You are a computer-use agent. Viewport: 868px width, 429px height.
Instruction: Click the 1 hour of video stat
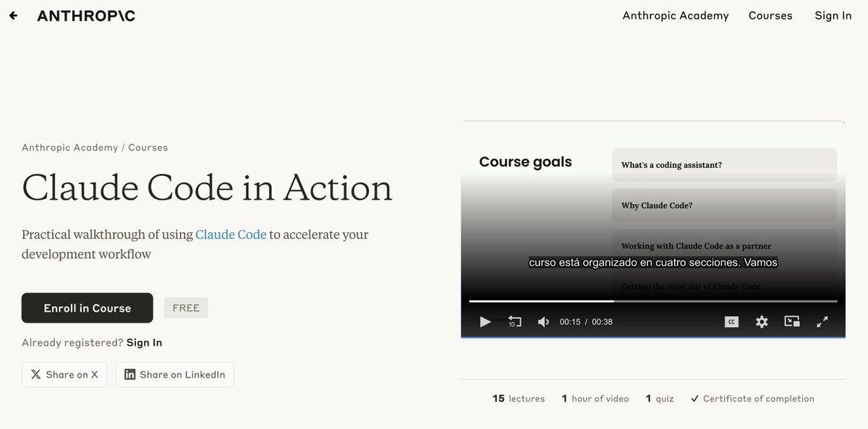(x=595, y=399)
